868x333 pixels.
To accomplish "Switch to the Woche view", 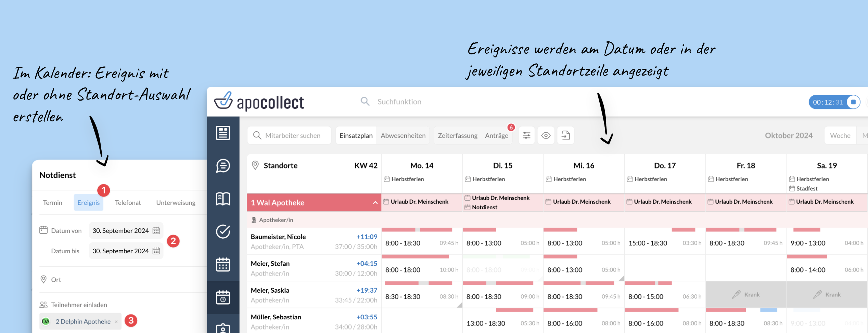I will [840, 135].
